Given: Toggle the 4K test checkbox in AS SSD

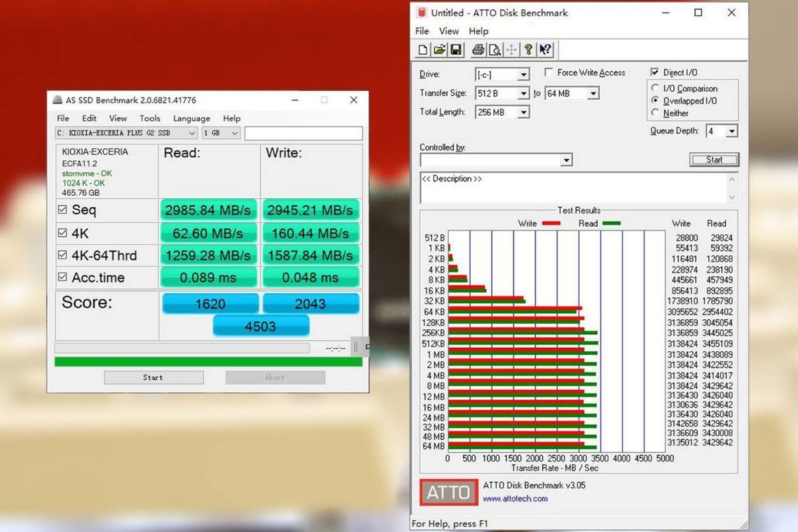Looking at the screenshot, I should click(63, 233).
